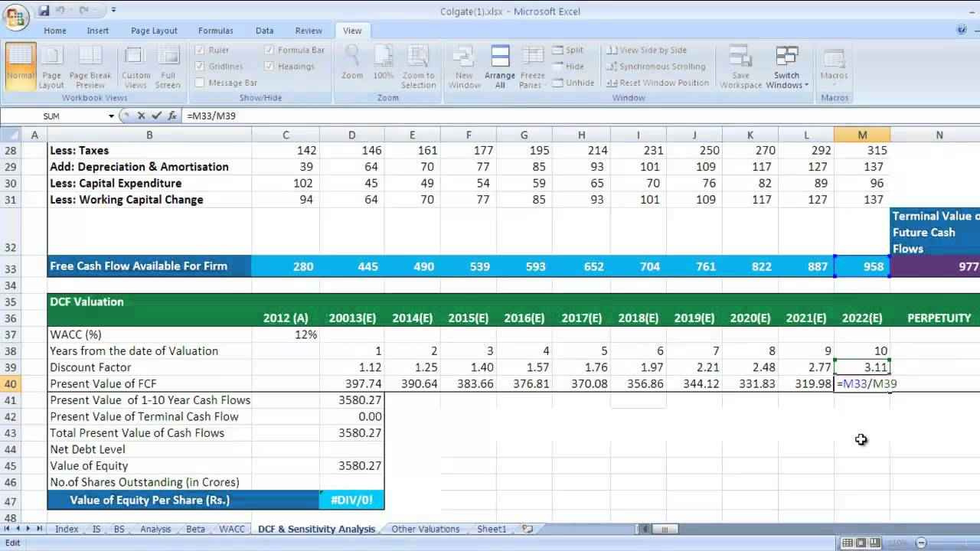Open a New Window
980x551 pixels.
464,67
